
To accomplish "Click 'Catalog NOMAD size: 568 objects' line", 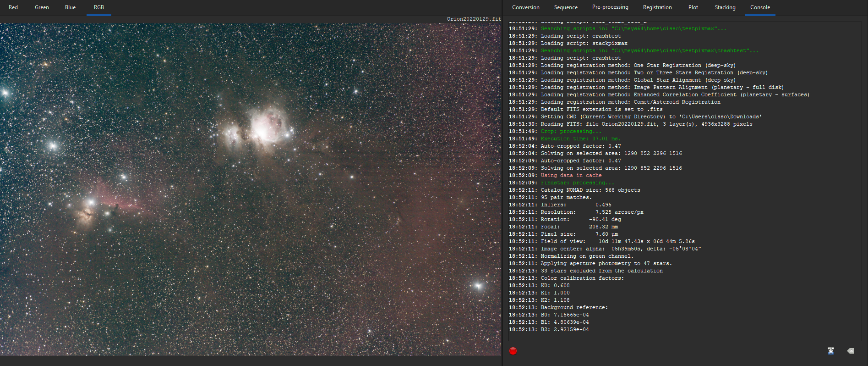I will coord(574,190).
